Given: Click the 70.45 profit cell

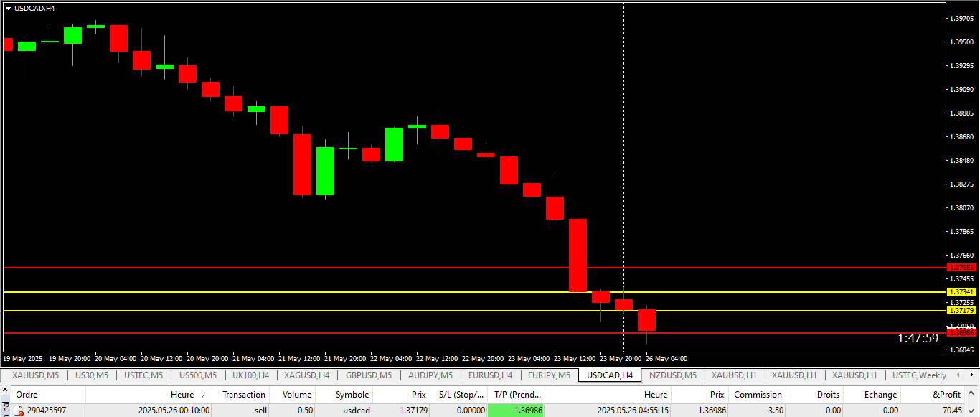Looking at the screenshot, I should pos(951,411).
